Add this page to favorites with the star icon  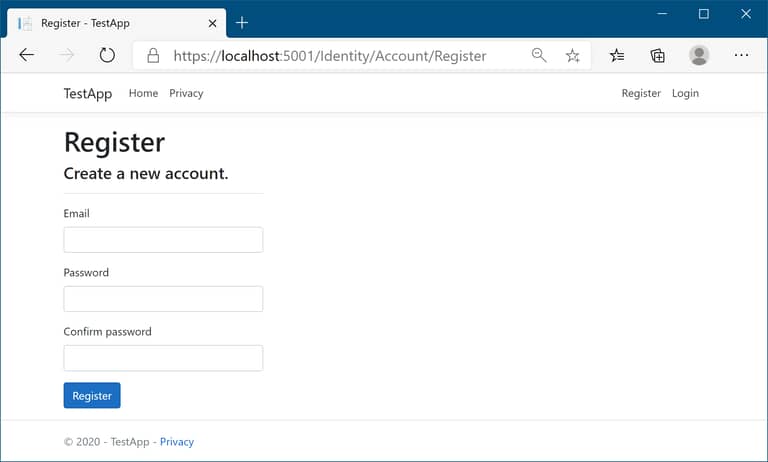[x=572, y=56]
